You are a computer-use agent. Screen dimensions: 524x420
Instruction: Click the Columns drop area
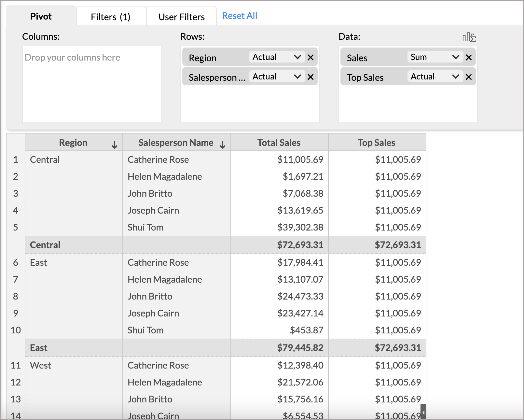coord(91,84)
